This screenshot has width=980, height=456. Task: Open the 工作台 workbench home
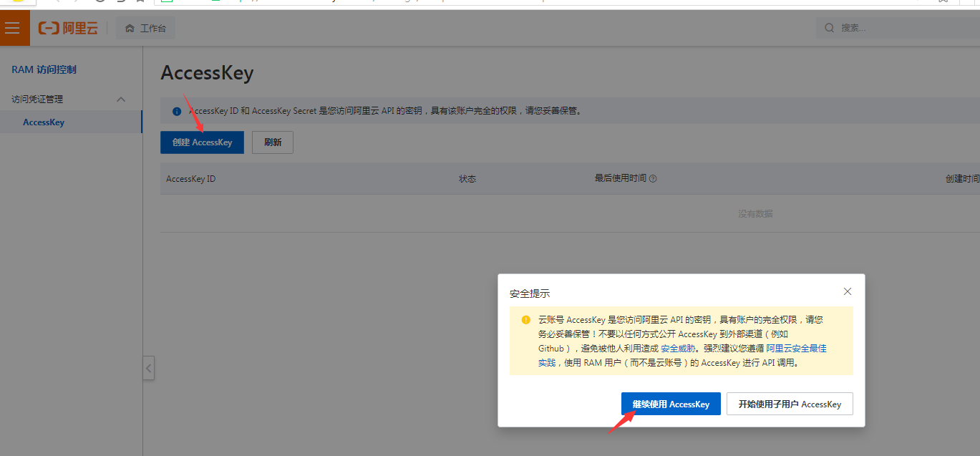click(x=145, y=29)
